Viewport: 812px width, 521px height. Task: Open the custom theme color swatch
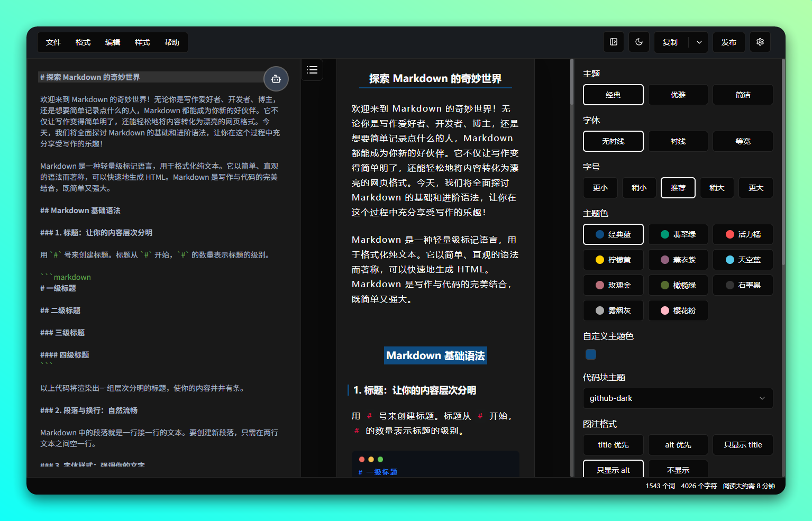coord(591,354)
